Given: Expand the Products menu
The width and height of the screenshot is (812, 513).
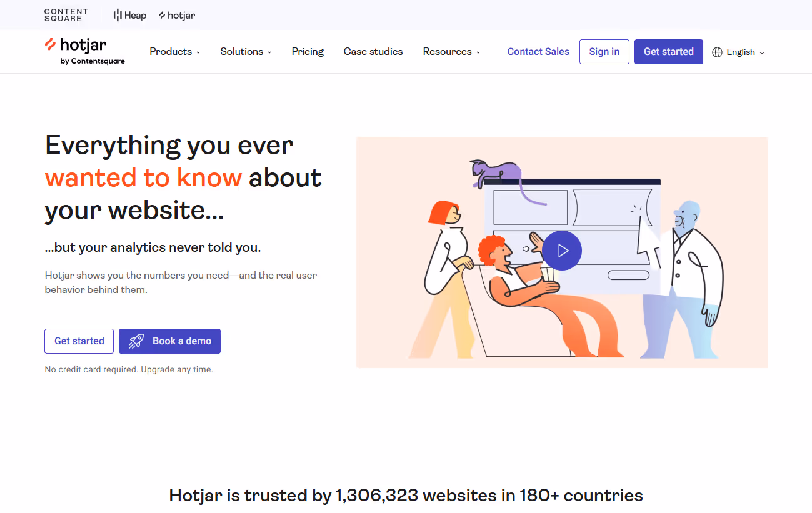Looking at the screenshot, I should [174, 52].
